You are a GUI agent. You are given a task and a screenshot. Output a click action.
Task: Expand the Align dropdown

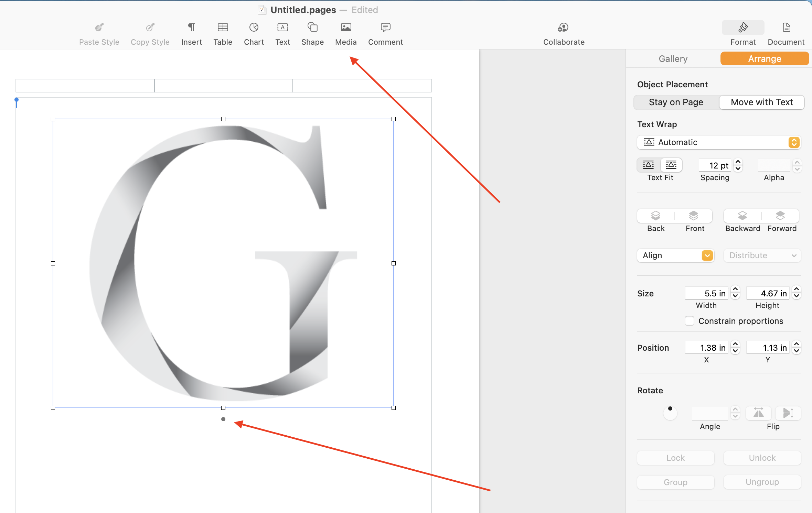click(675, 255)
